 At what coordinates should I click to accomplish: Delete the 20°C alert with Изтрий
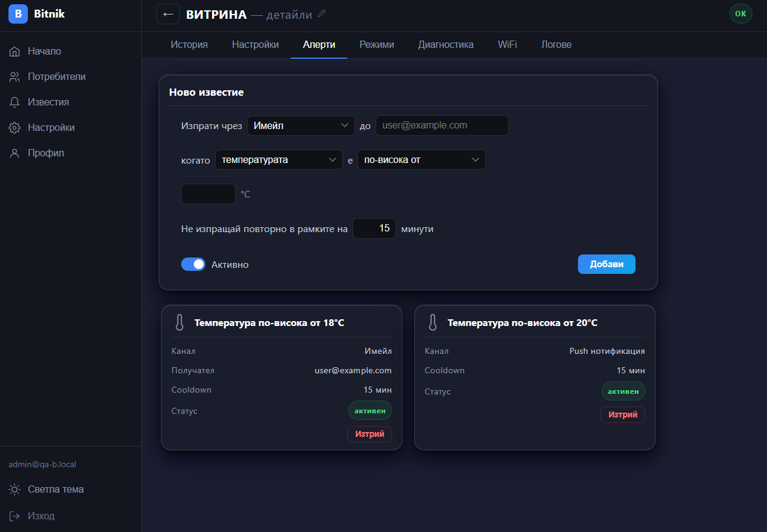point(623,414)
